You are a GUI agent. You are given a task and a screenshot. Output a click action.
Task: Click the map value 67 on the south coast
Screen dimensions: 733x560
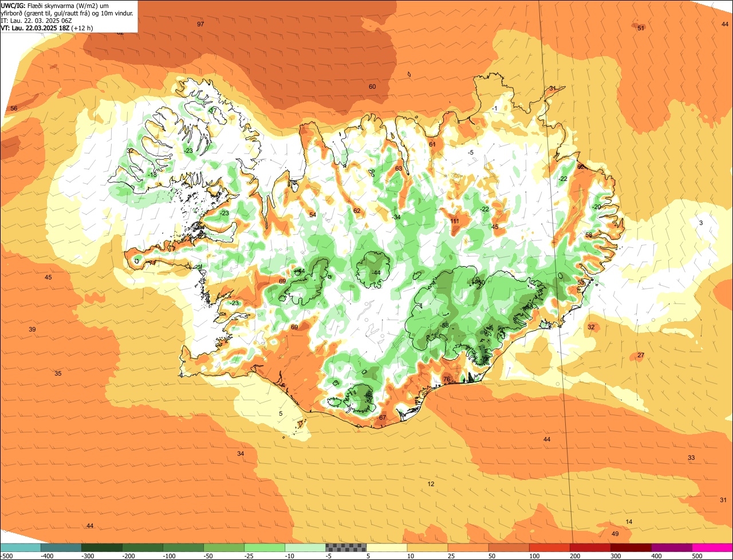pyautogui.click(x=383, y=417)
